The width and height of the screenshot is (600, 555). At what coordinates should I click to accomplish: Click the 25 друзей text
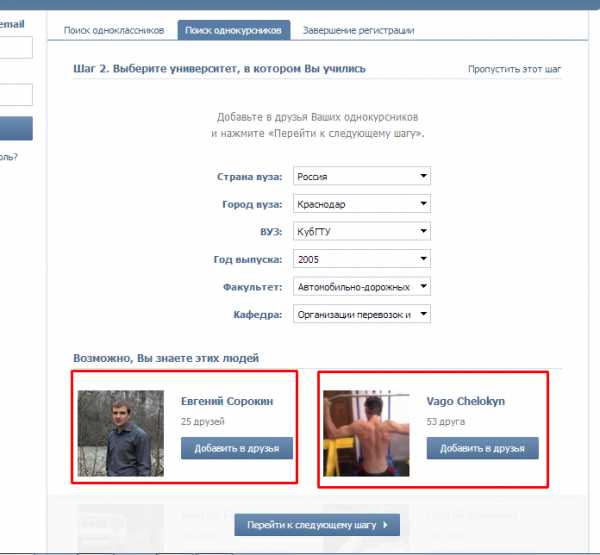pos(202,421)
